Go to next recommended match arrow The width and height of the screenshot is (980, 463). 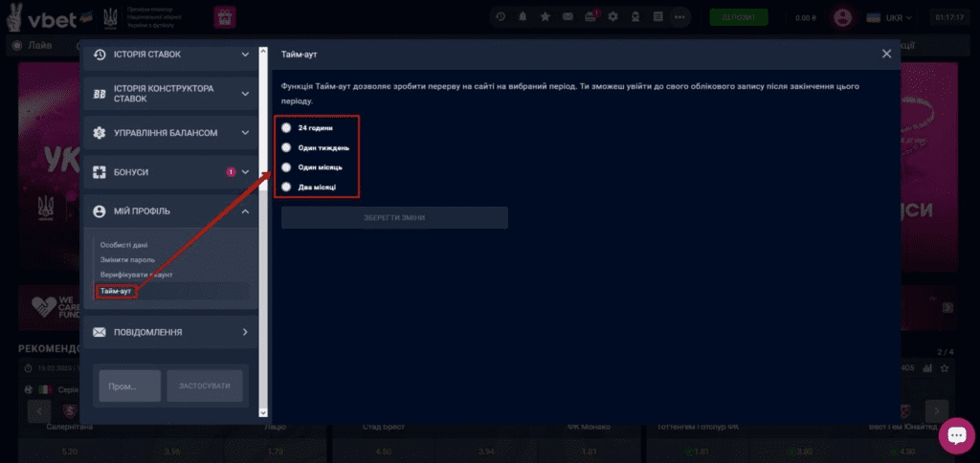936,411
